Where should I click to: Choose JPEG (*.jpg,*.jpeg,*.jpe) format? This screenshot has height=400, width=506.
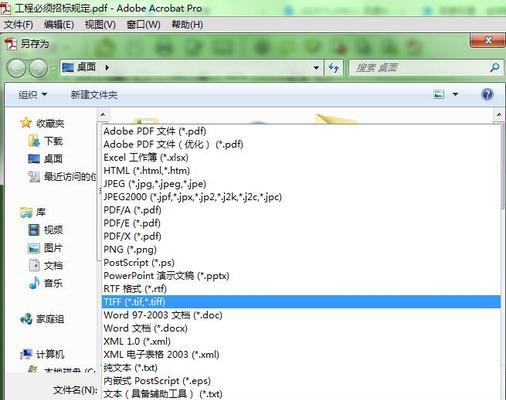click(301, 184)
